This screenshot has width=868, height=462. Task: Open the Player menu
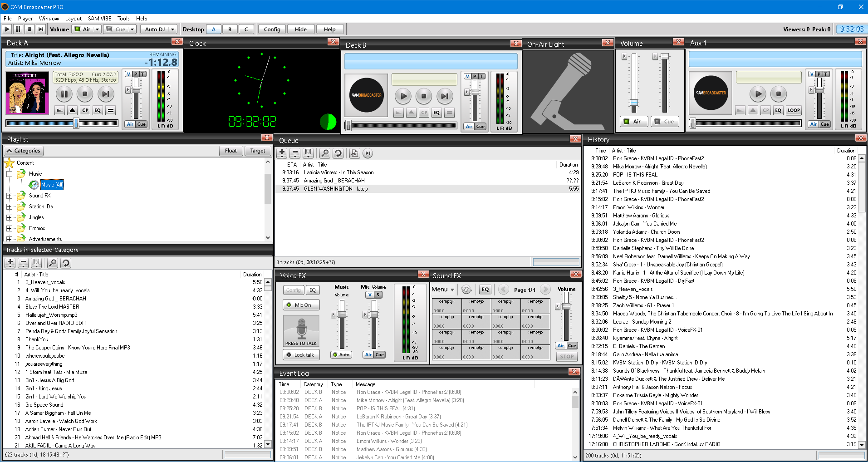click(x=25, y=19)
